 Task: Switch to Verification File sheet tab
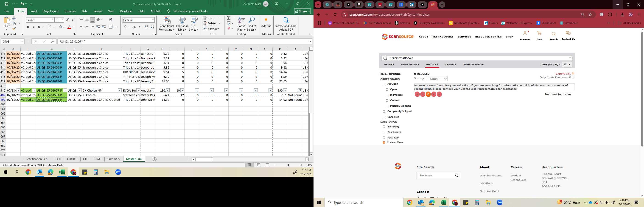click(37, 159)
